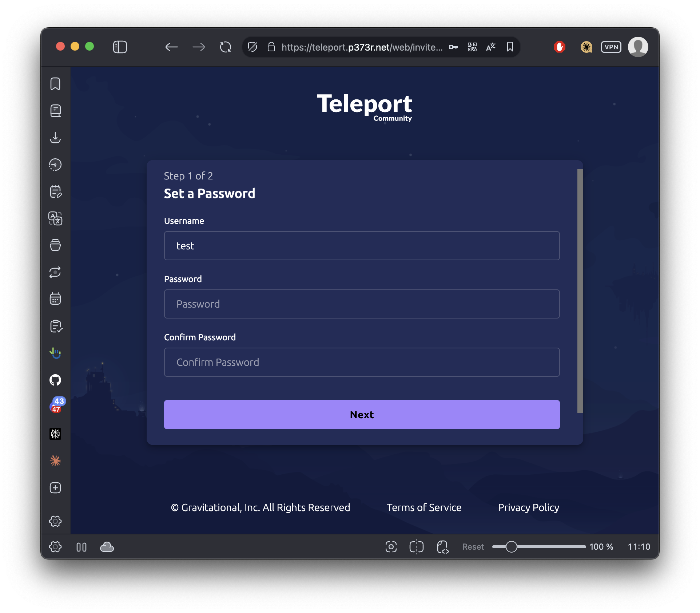Open the Terms of Service link

pyautogui.click(x=424, y=507)
